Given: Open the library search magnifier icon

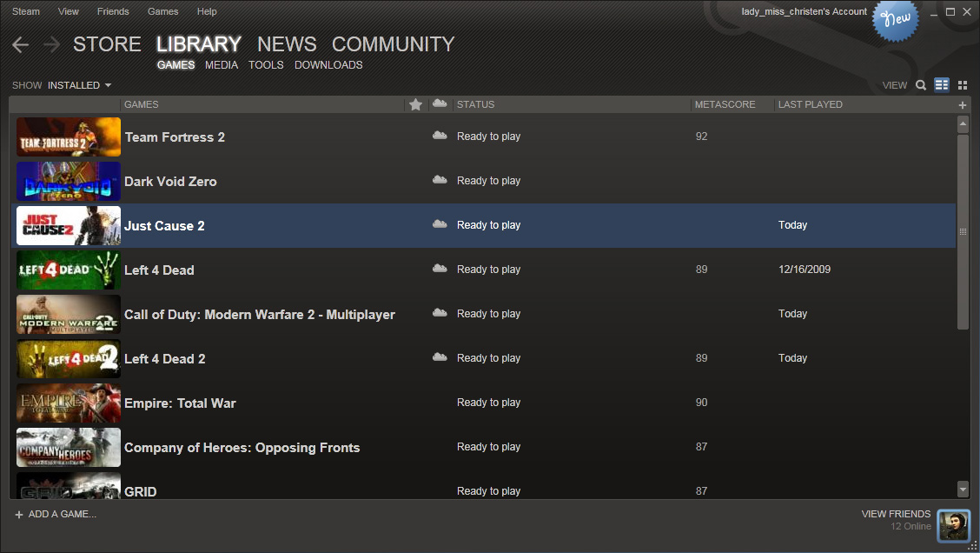Looking at the screenshot, I should (921, 85).
